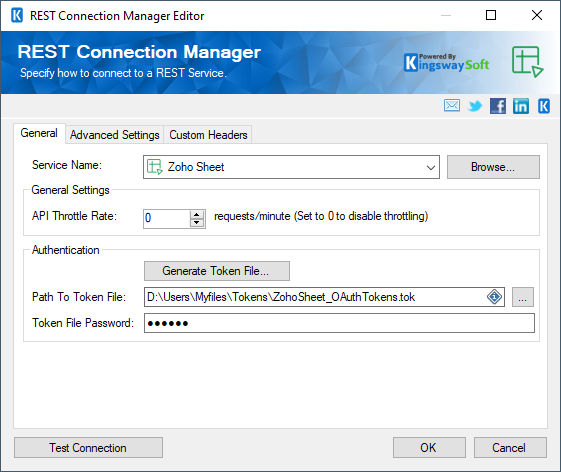Open the Advanced Settings tab
This screenshot has height=472, width=561.
pos(114,135)
